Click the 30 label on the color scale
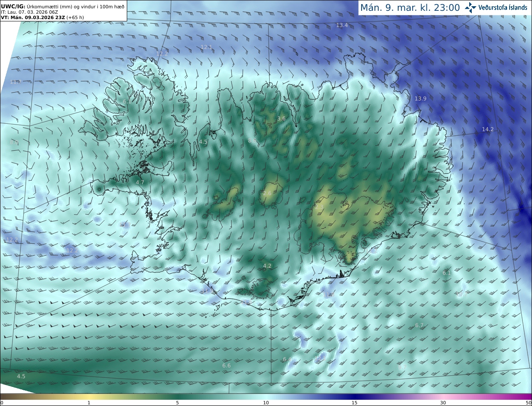Image resolution: width=532 pixels, height=406 pixels. 443,403
